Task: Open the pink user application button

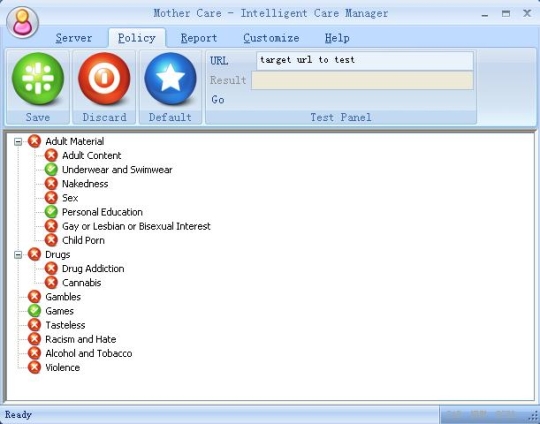Action: click(x=22, y=22)
